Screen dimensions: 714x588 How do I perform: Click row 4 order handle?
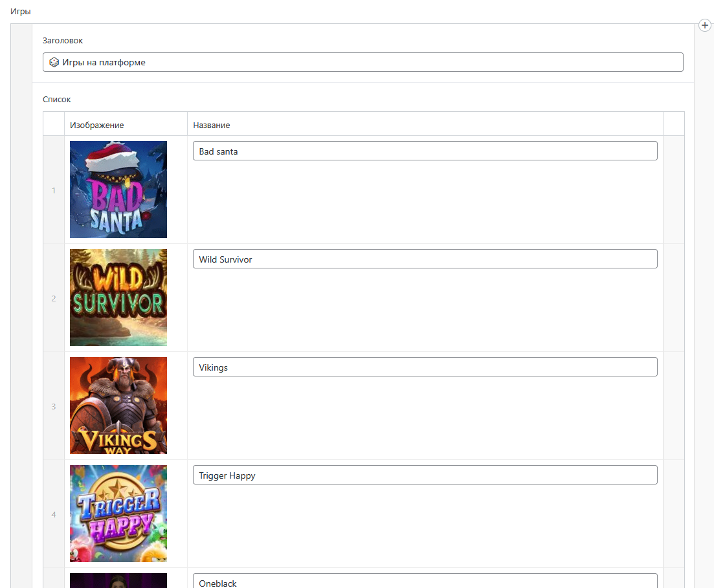[54, 514]
